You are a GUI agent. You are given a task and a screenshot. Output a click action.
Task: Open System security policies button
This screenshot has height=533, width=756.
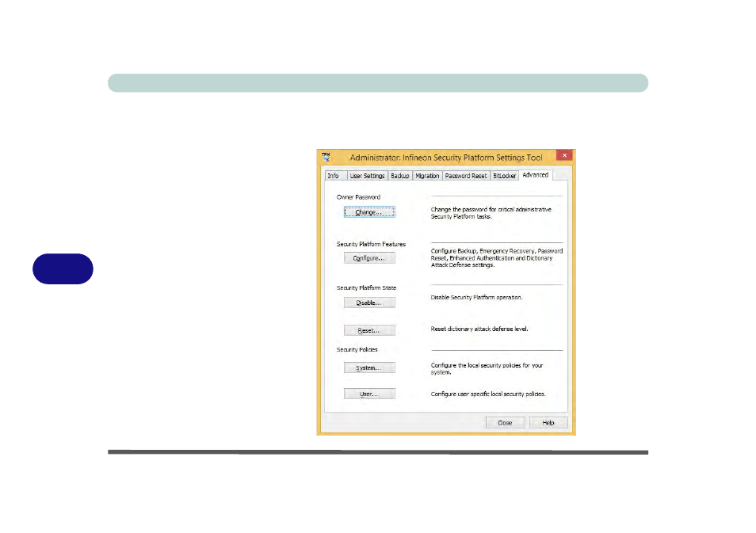pos(369,367)
